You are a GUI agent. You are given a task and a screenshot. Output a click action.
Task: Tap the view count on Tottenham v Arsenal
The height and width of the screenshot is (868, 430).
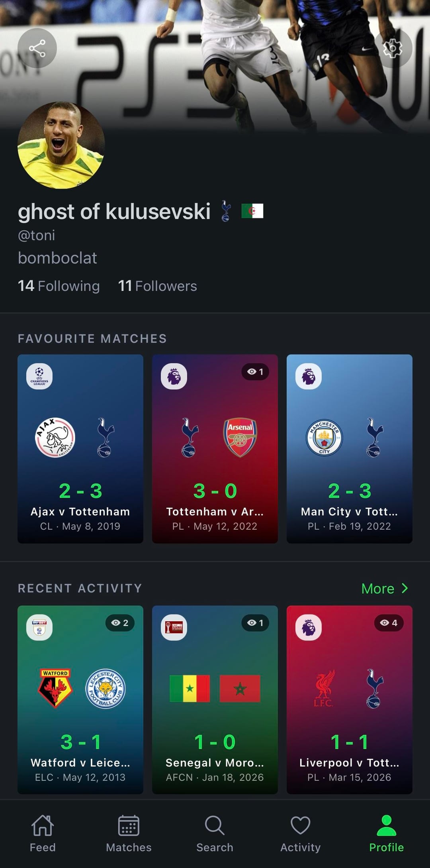(x=255, y=372)
